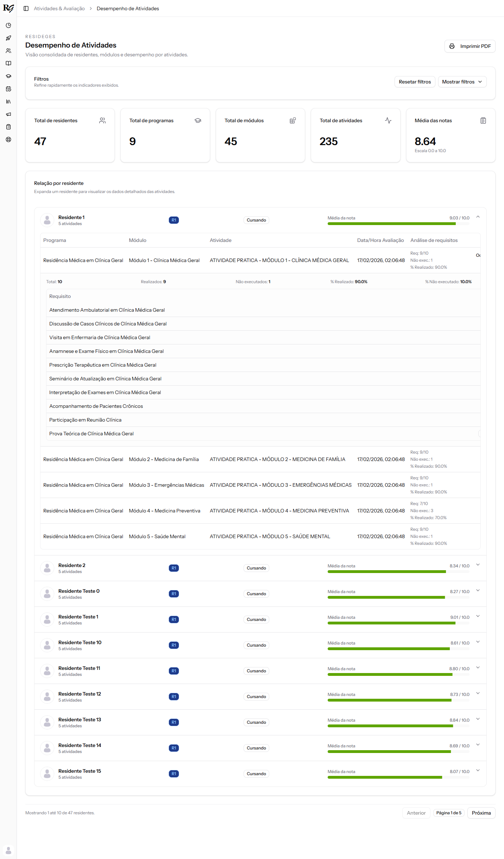Click the Resetar filtros button
The height and width of the screenshot is (859, 504).
(x=414, y=82)
